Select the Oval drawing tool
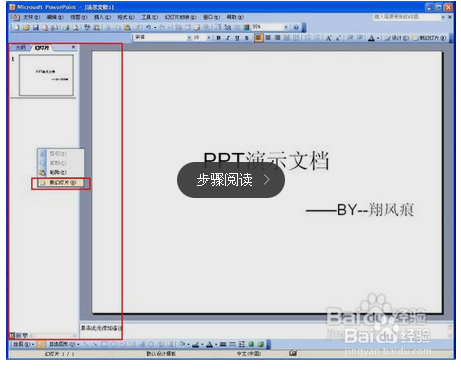This screenshot has height=369, width=461. [x=114, y=344]
